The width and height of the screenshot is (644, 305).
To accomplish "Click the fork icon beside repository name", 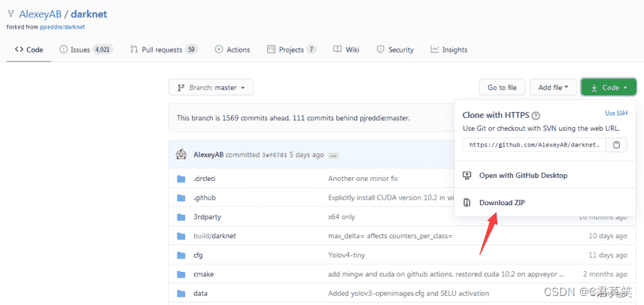I will click(11, 14).
